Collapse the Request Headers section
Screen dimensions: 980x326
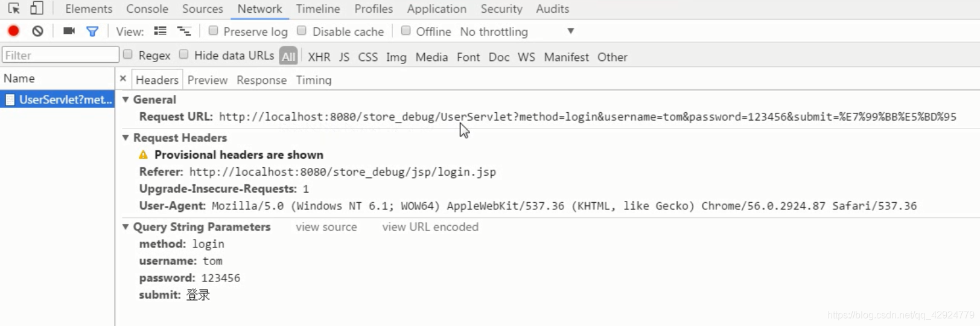[126, 138]
